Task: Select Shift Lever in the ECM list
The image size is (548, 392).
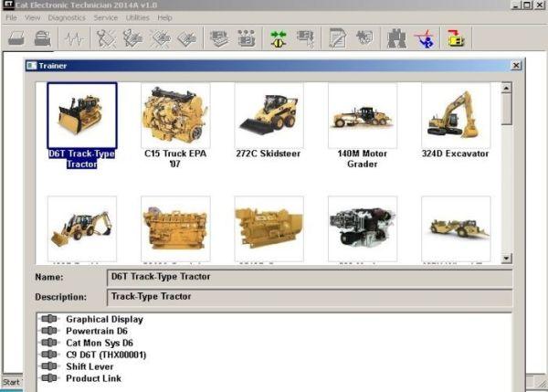Action: click(90, 366)
